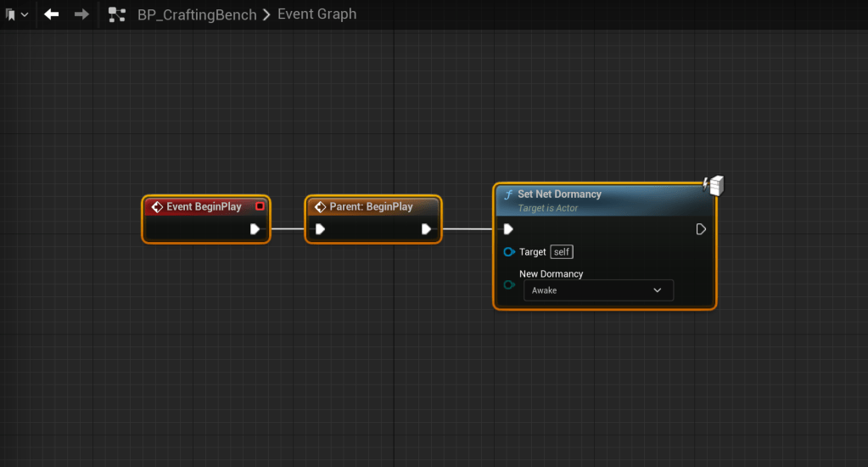868x467 pixels.
Task: Click Event BeginPlay's exec output pin
Action: pos(255,229)
